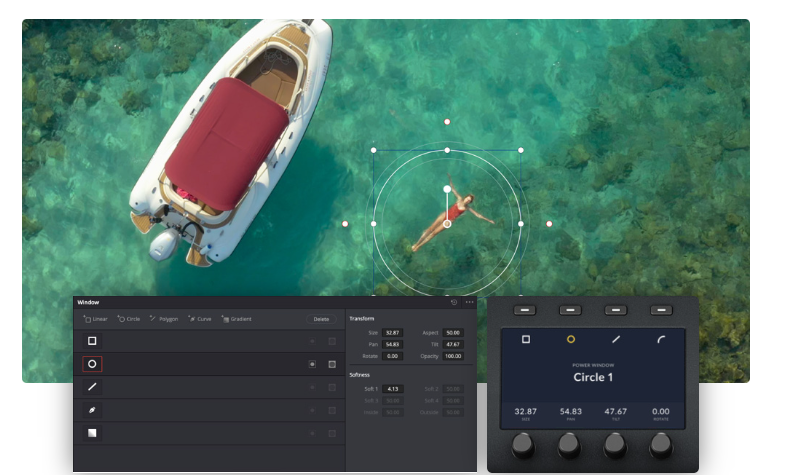Click the Tilt field showing 47.67
Image resolution: width=808 pixels, height=475 pixels.
tap(453, 344)
